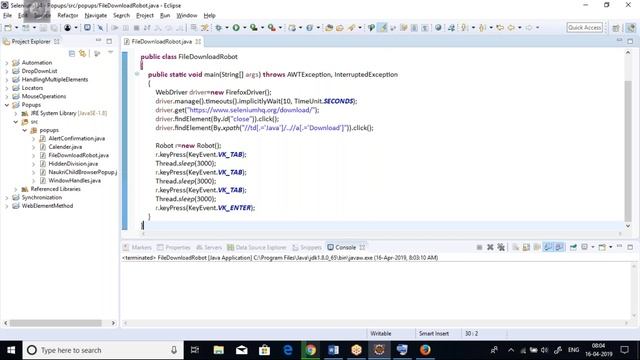Click the Open Type icon
640x360 pixels.
329,28
